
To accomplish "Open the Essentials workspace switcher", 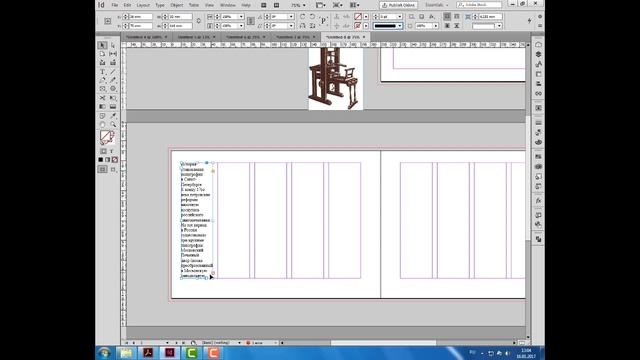I will click(437, 5).
